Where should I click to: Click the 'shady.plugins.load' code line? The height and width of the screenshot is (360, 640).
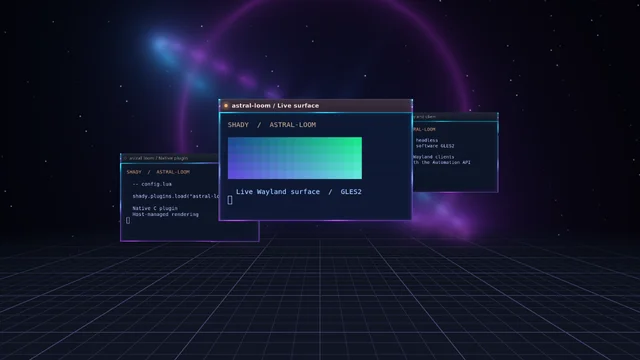(176, 196)
